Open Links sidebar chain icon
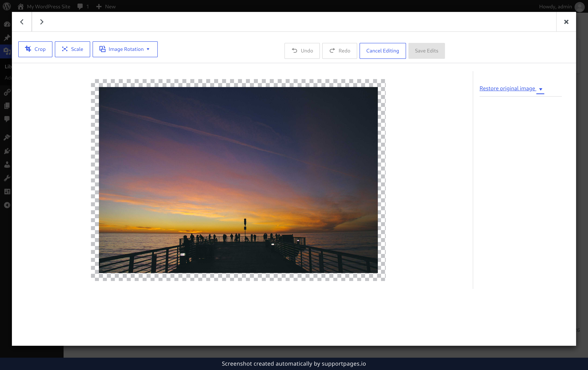The height and width of the screenshot is (370, 588). coord(7,92)
